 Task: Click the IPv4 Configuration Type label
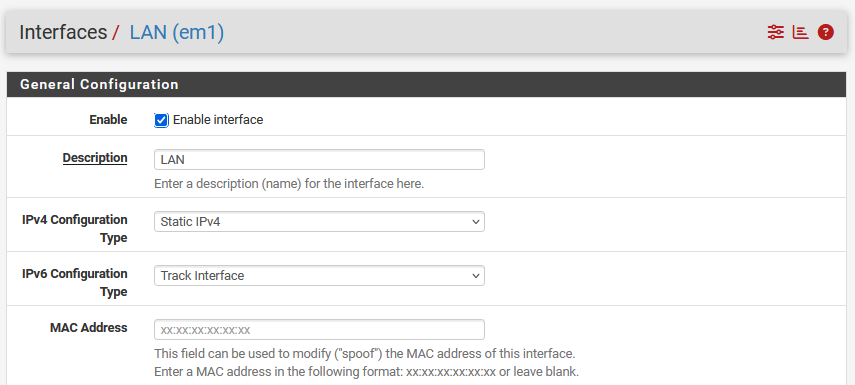point(75,228)
